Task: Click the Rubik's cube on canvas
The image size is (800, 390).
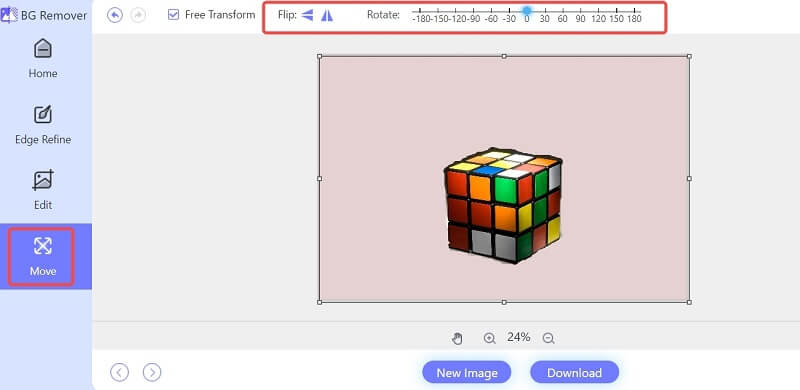Action: point(503,206)
